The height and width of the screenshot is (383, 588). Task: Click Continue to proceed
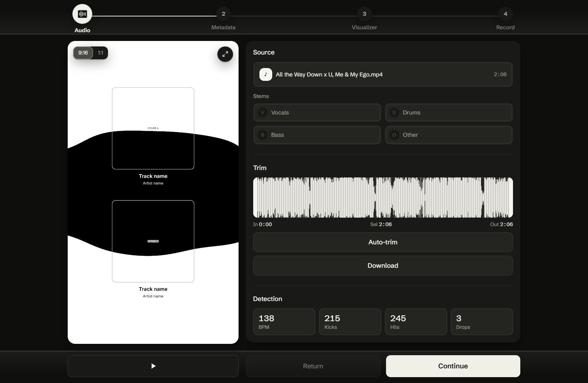pyautogui.click(x=453, y=366)
